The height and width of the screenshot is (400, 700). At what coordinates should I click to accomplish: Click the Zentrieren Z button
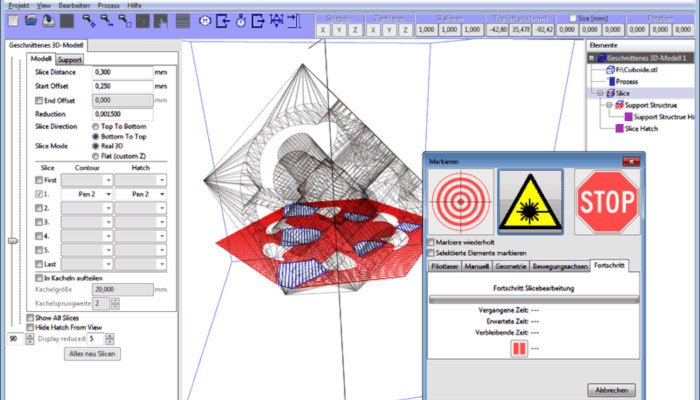pos(405,30)
